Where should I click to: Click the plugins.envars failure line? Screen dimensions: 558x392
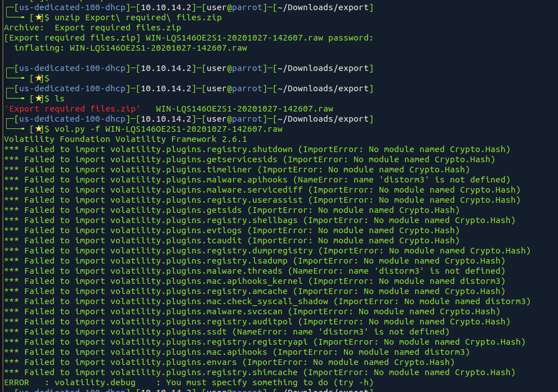click(229, 363)
